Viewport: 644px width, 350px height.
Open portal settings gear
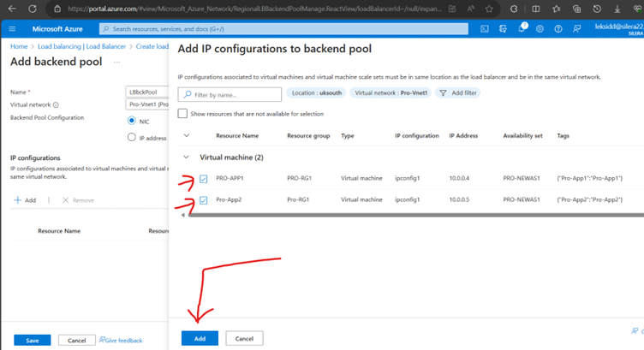tap(540, 28)
